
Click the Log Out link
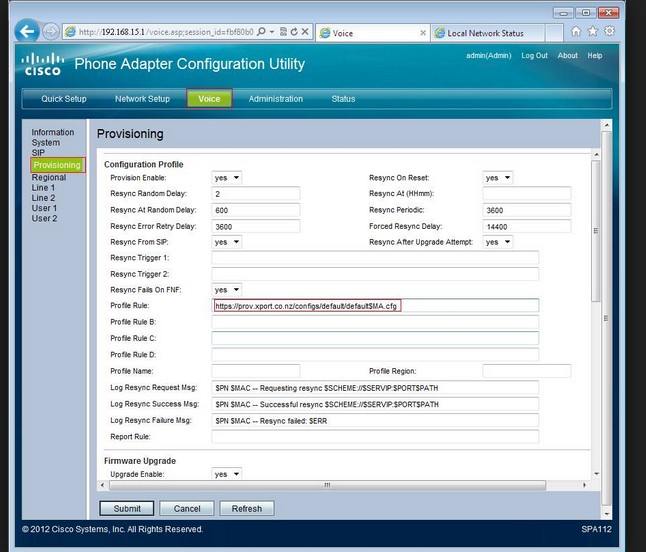(534, 56)
